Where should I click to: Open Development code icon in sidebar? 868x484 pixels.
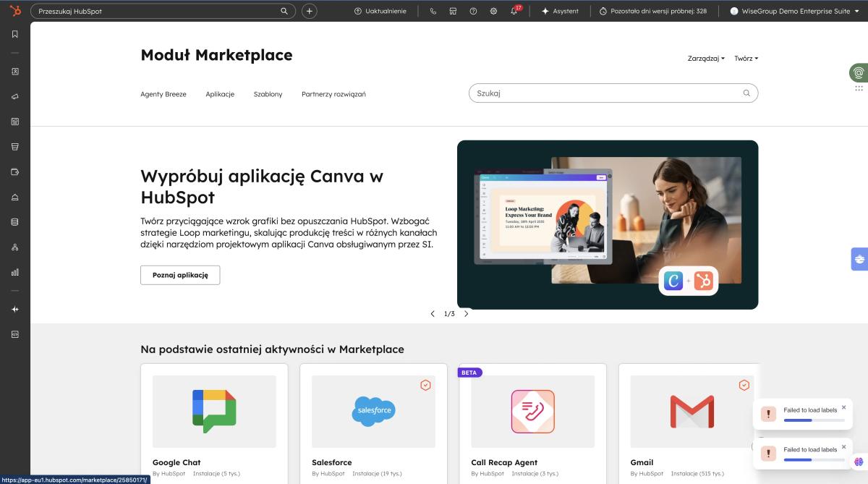(x=15, y=334)
